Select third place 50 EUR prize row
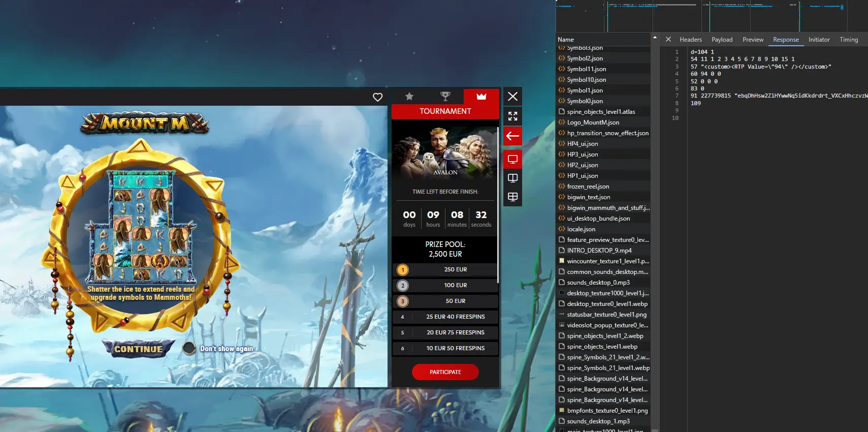Image resolution: width=868 pixels, height=432 pixels. tap(445, 301)
